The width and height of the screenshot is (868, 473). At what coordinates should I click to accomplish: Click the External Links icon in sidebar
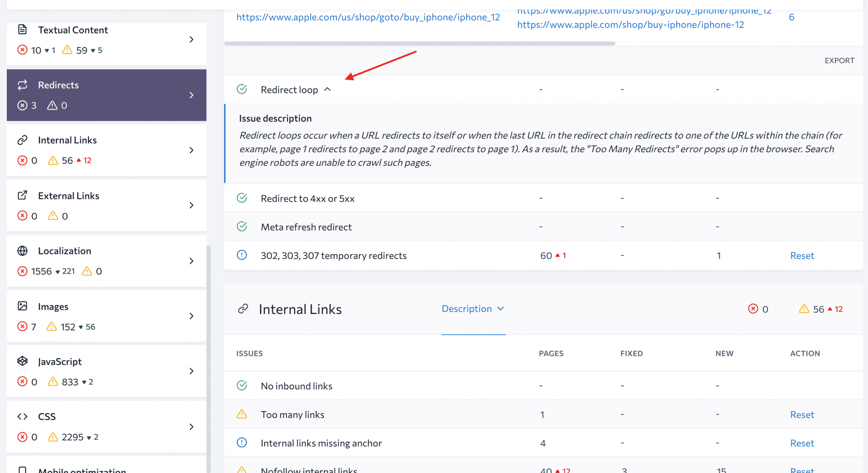[x=22, y=196]
